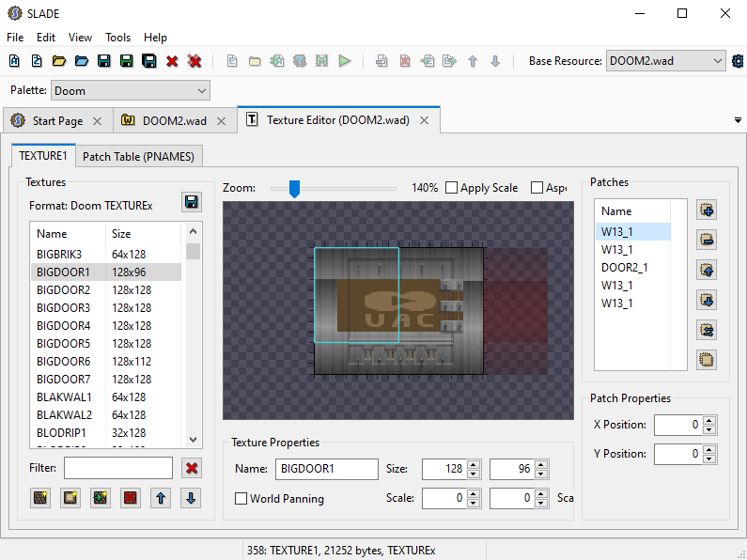Switch to the Patch Table (PNAMES) tab
747x560 pixels.
[x=138, y=157]
